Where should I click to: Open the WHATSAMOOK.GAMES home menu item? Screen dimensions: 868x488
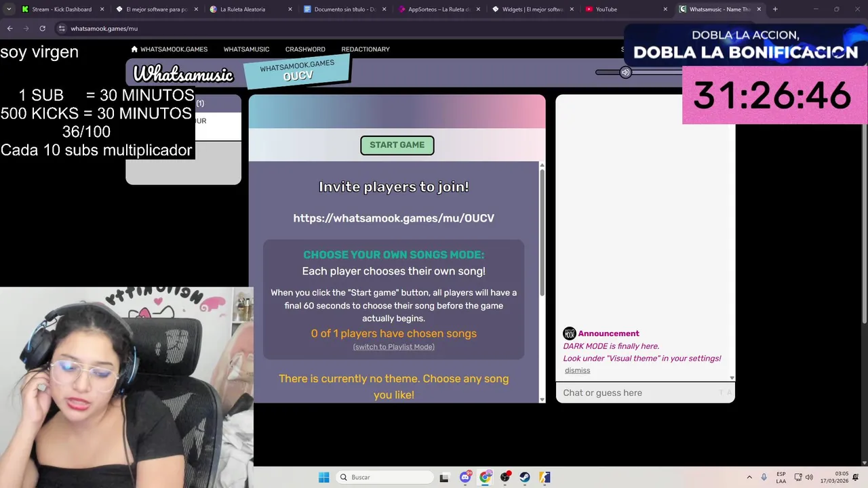pos(169,49)
